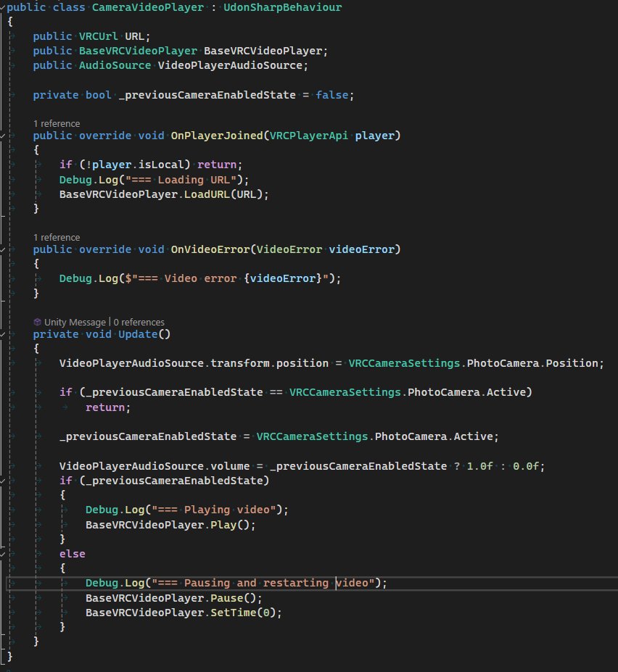
Task: Click the 'false' literal
Action: pos(332,95)
